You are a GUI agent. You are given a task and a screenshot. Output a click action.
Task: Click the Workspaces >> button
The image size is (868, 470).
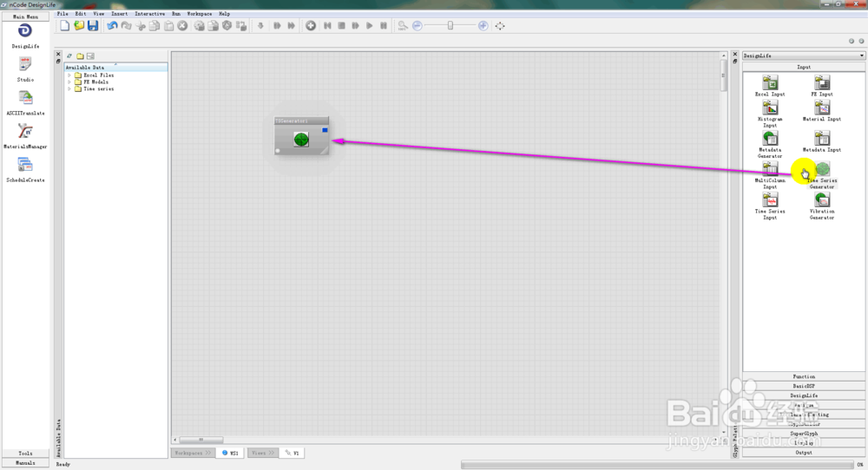click(193, 453)
